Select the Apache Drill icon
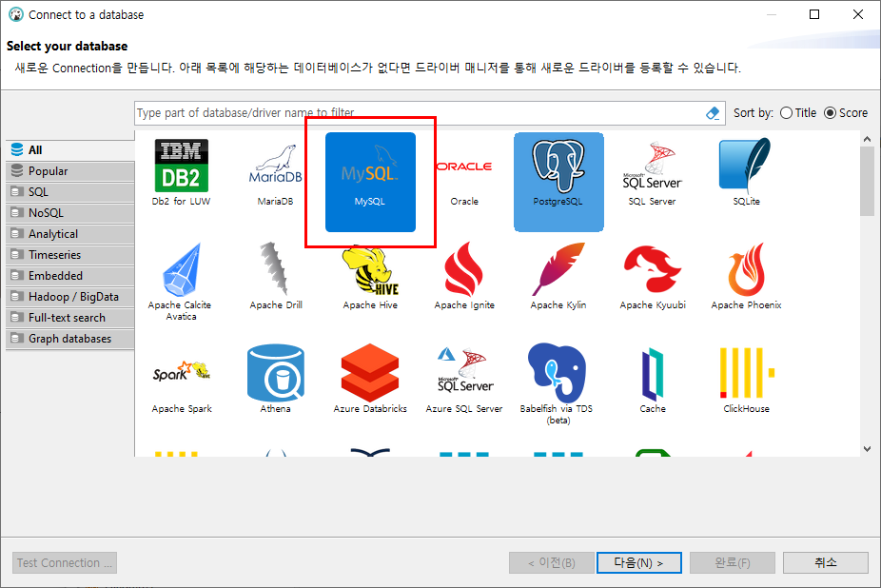The height and width of the screenshot is (588, 881). point(275,268)
